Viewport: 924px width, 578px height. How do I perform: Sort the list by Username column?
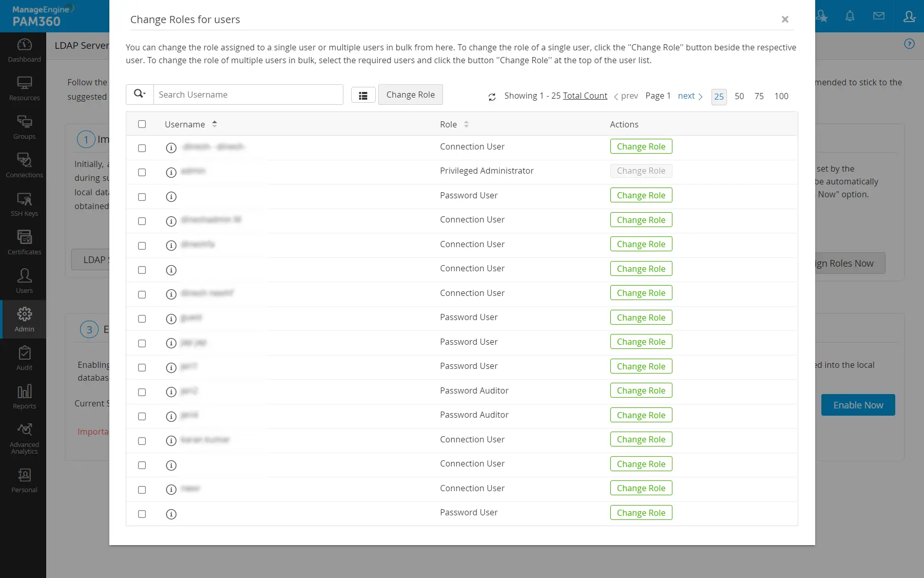[215, 124]
